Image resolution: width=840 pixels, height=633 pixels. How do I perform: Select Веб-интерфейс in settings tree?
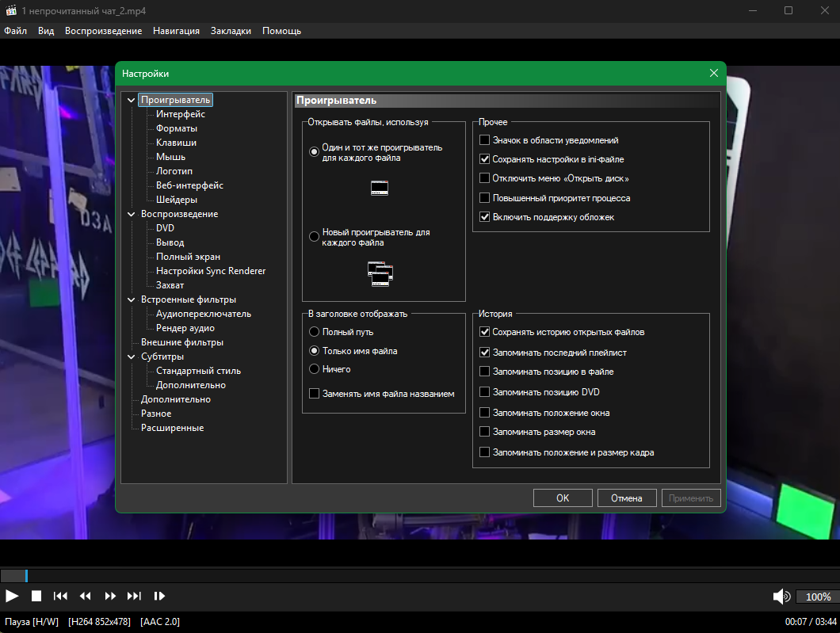coord(189,185)
